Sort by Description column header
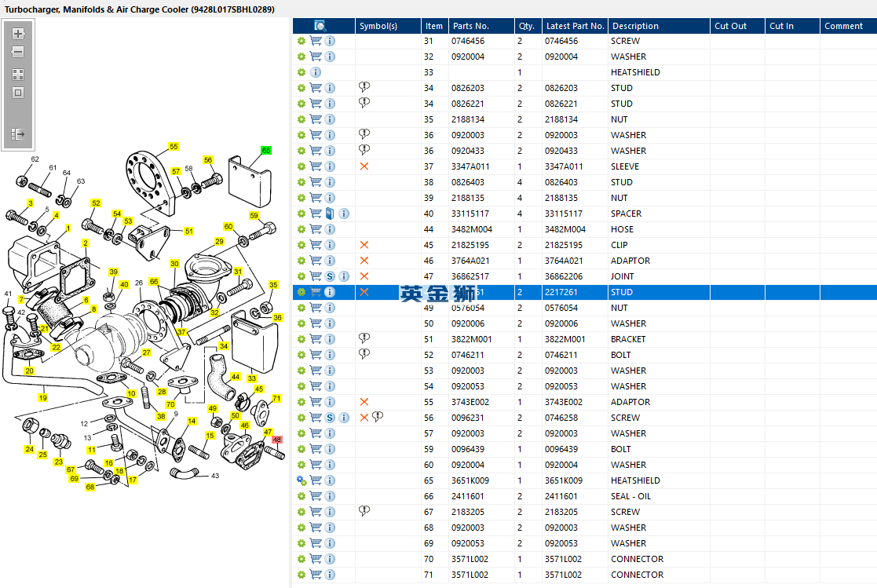Viewport: 877px width, 588px height. click(659, 26)
